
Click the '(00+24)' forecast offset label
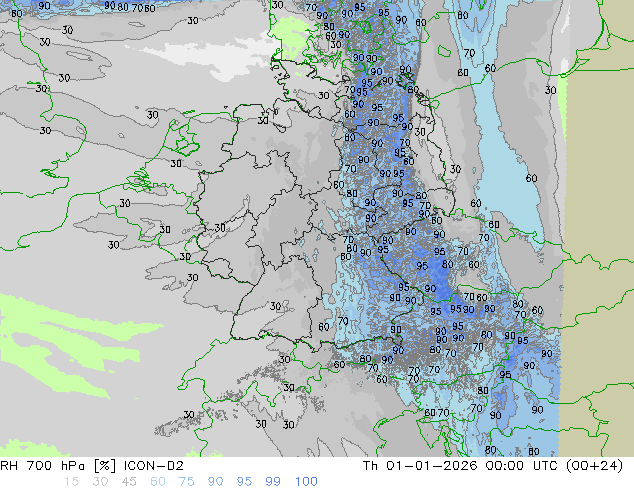click(x=594, y=466)
